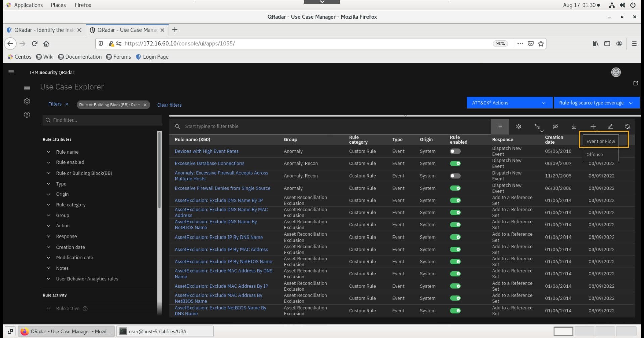Click the download export icon
Screen dimensions: 644x338
pos(574,127)
